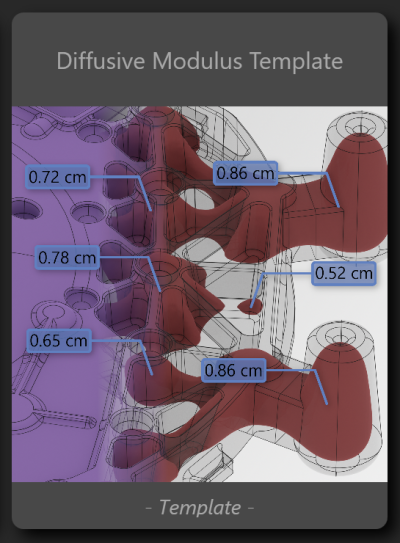This screenshot has height=543, width=400.
Task: Click the leader line tip of 0.65 cm callout
Action: tap(152, 374)
